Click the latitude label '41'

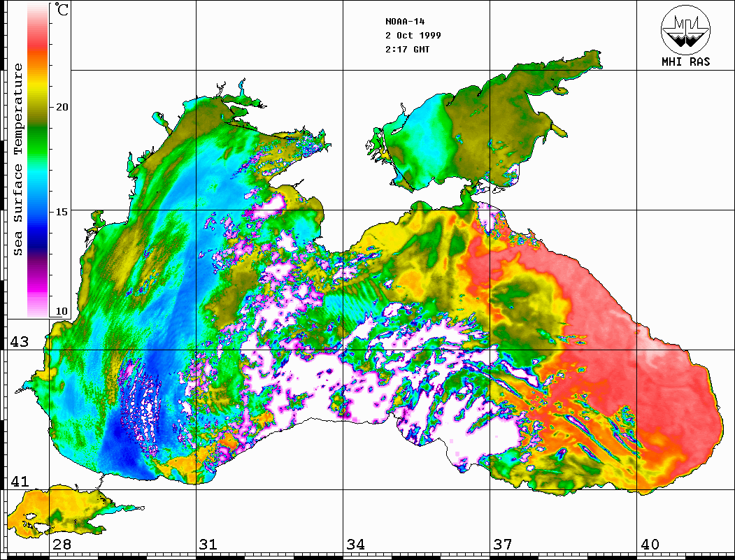pyautogui.click(x=20, y=481)
